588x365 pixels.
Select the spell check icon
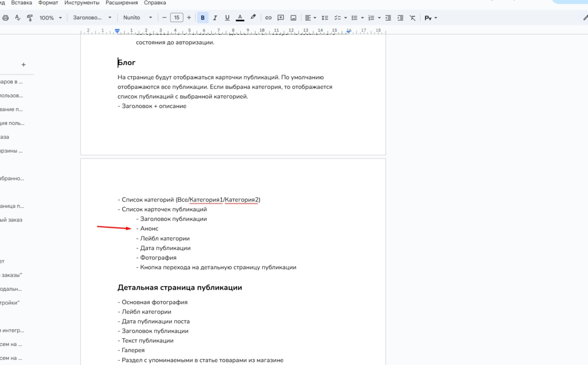(x=18, y=18)
